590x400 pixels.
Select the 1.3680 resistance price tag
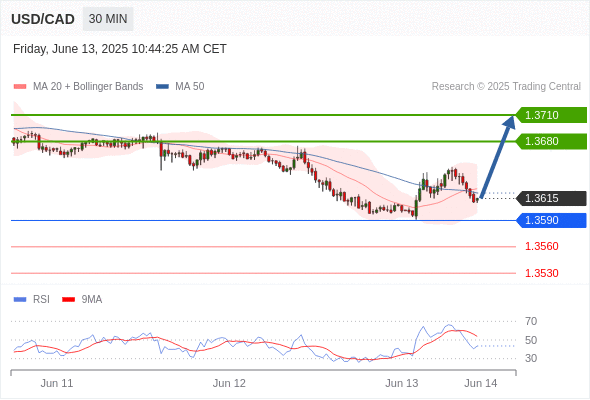pos(551,141)
